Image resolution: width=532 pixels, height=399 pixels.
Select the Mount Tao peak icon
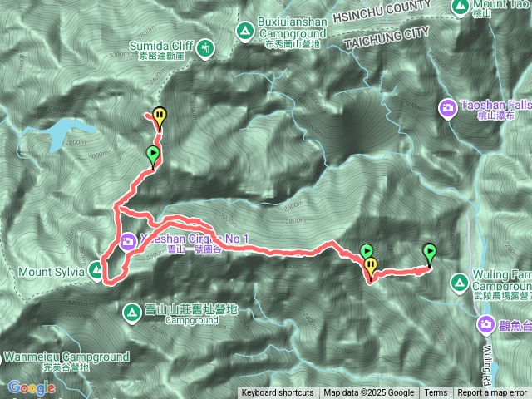coord(460,6)
